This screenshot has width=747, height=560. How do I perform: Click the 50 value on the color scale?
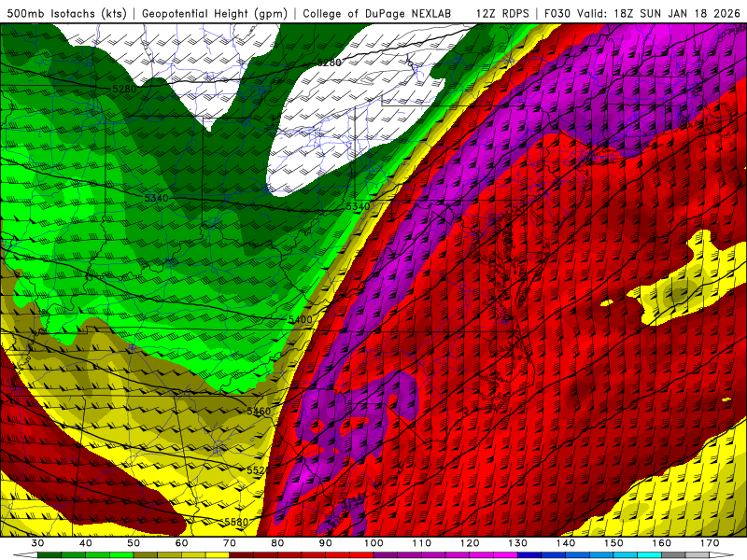(x=134, y=543)
